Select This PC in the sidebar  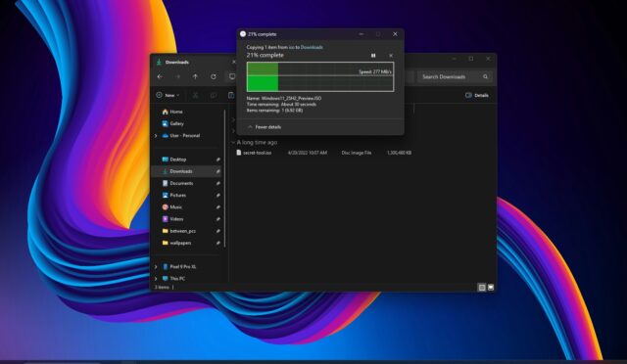click(x=173, y=279)
